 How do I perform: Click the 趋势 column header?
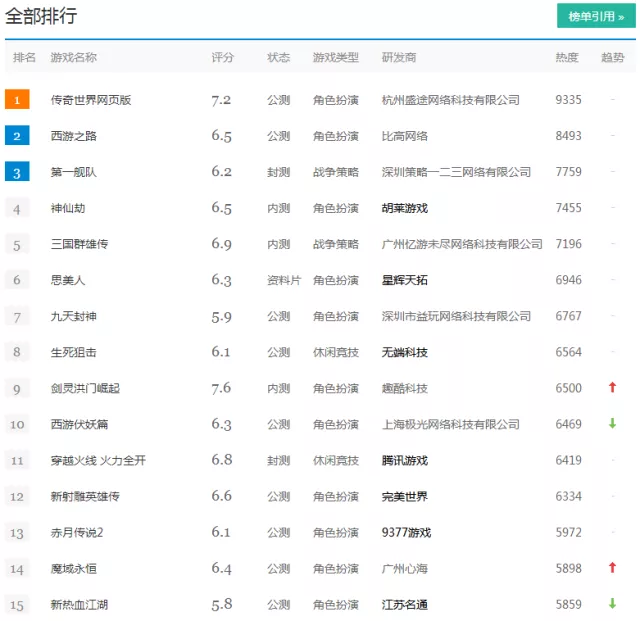[x=613, y=58]
